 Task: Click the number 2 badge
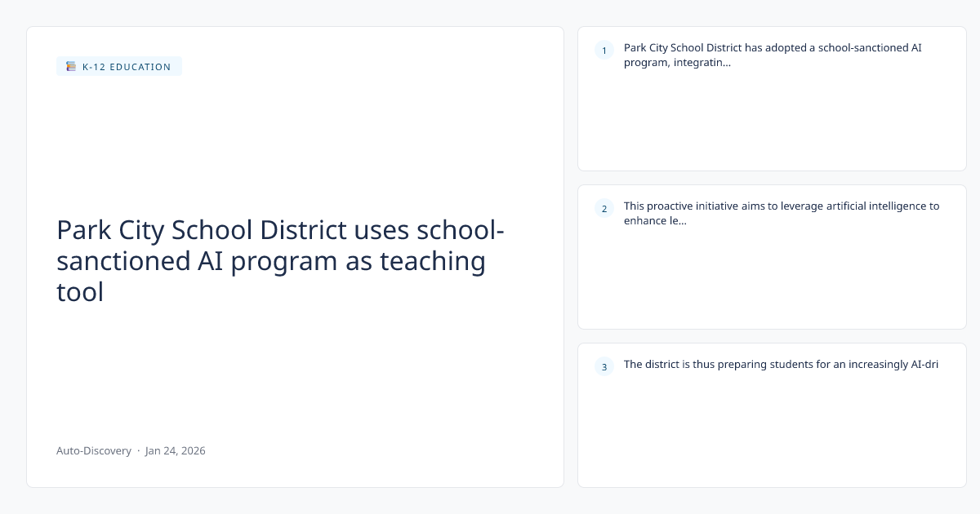604,209
